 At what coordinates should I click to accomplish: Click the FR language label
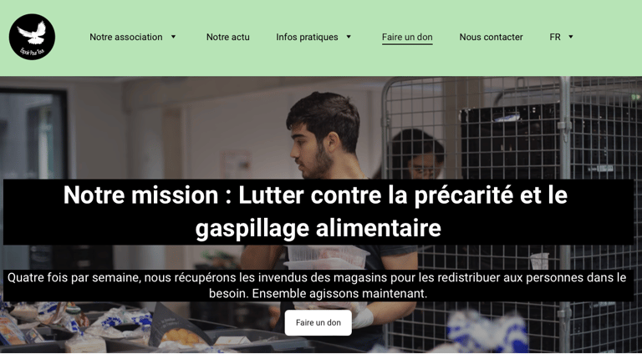point(555,37)
